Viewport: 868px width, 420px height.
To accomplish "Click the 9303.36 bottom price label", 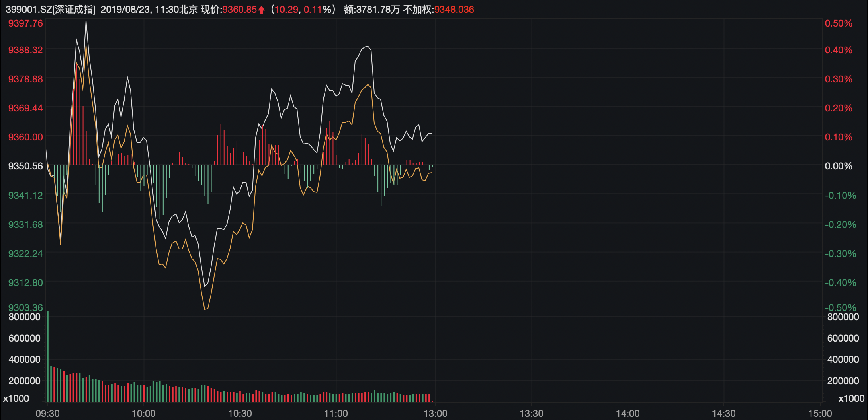I will click(x=25, y=307).
